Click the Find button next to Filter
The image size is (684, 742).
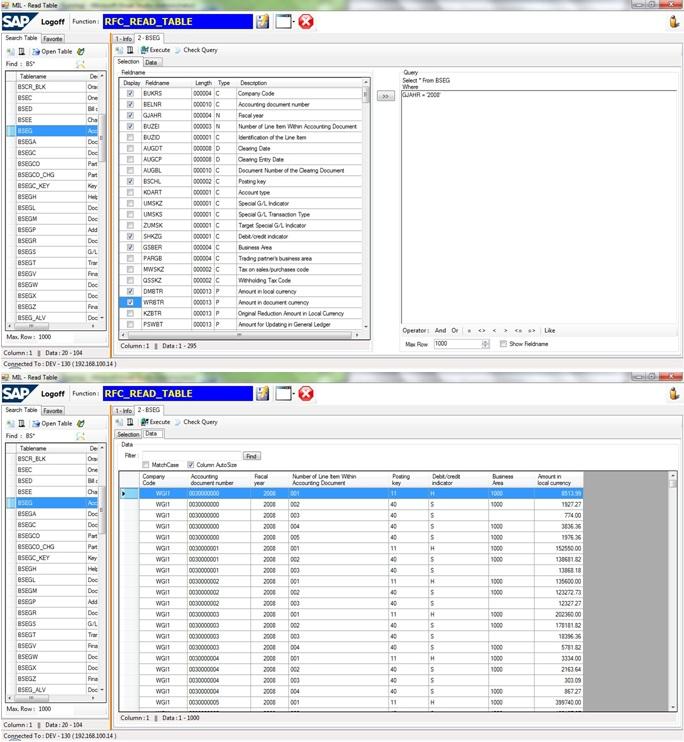251,456
